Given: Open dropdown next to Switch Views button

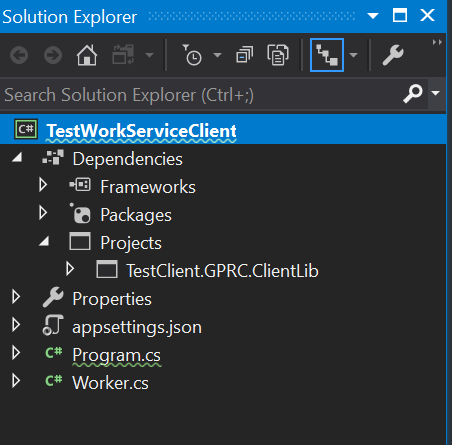Looking at the screenshot, I should (x=150, y=55).
